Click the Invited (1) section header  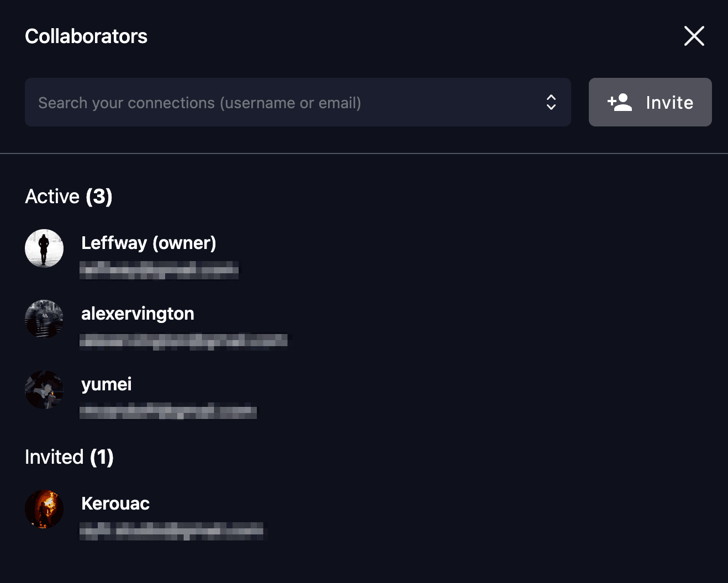point(68,457)
